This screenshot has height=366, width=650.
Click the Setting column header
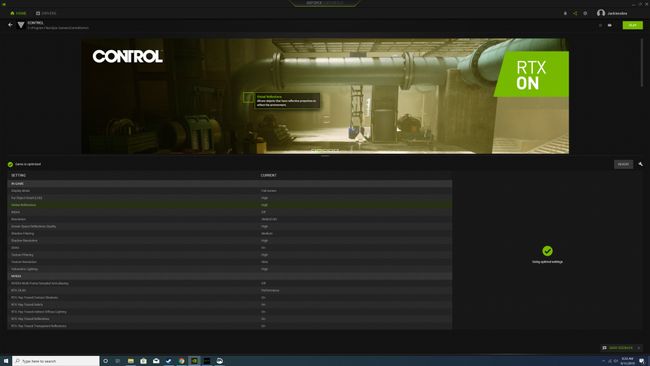point(18,175)
